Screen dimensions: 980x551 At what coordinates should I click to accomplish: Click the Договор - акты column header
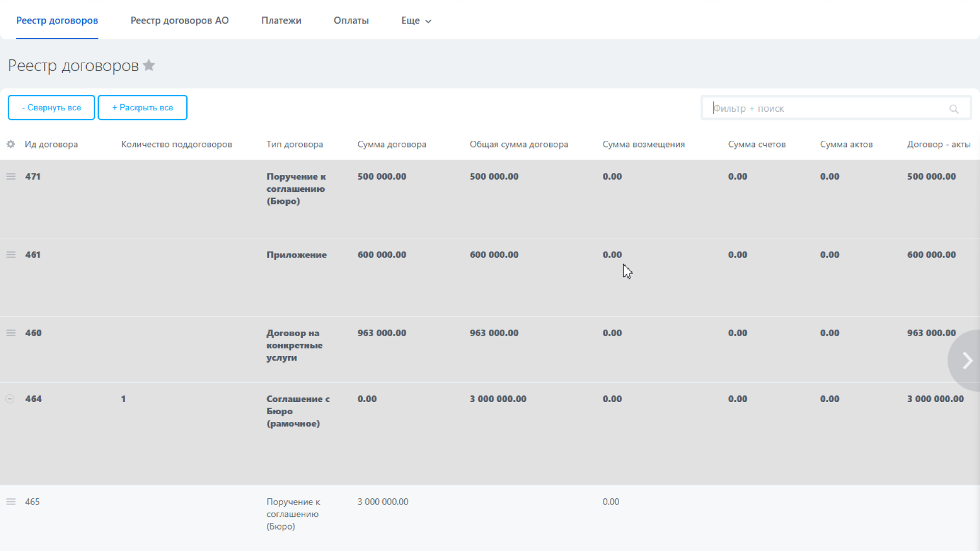tap(939, 144)
